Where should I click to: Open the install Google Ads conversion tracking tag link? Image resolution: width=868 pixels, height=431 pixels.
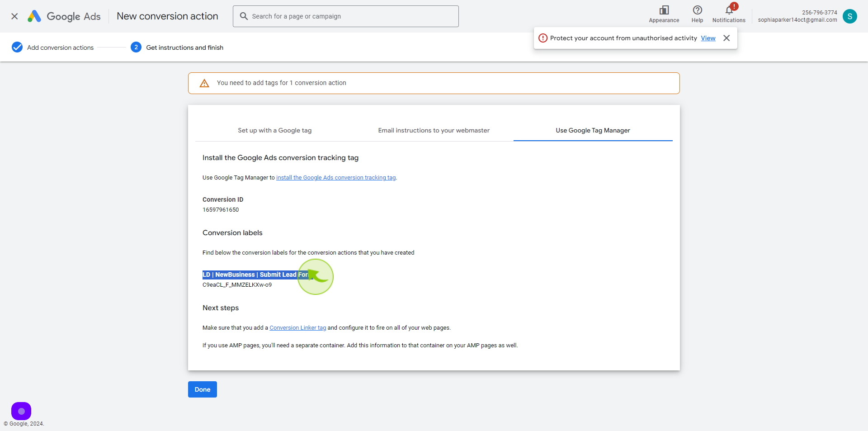tap(336, 178)
